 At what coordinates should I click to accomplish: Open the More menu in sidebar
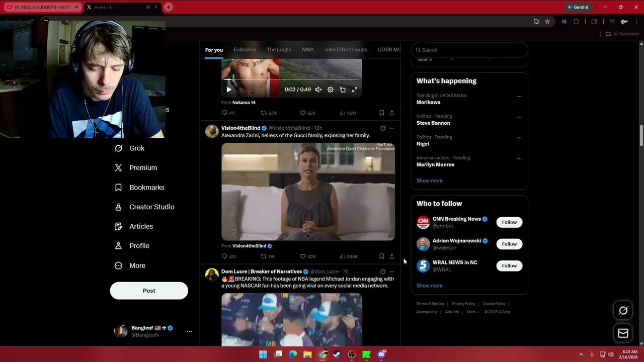point(130,265)
